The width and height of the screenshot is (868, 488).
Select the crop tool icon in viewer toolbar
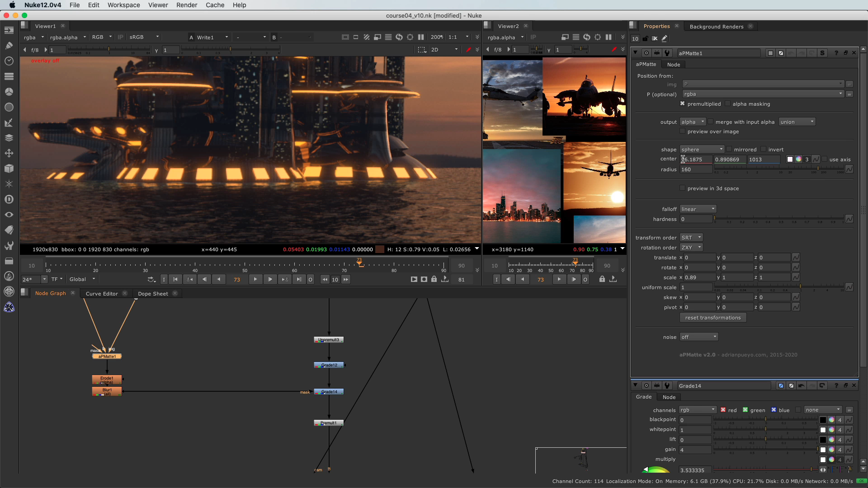tap(410, 37)
